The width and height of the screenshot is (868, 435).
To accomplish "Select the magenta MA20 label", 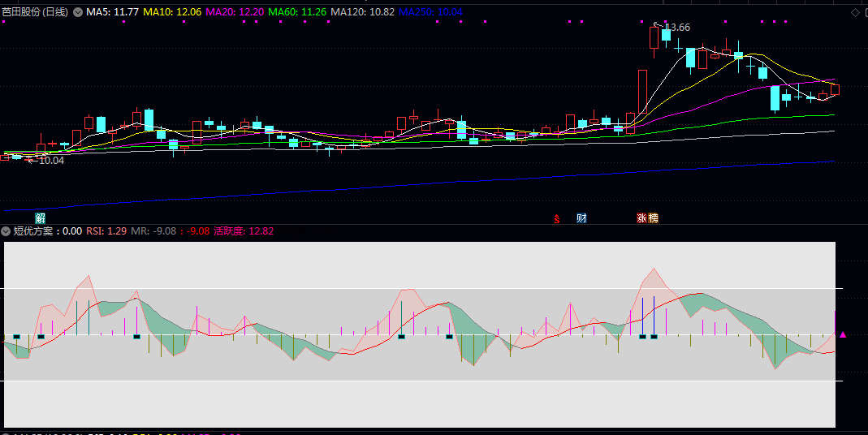I will (x=235, y=13).
